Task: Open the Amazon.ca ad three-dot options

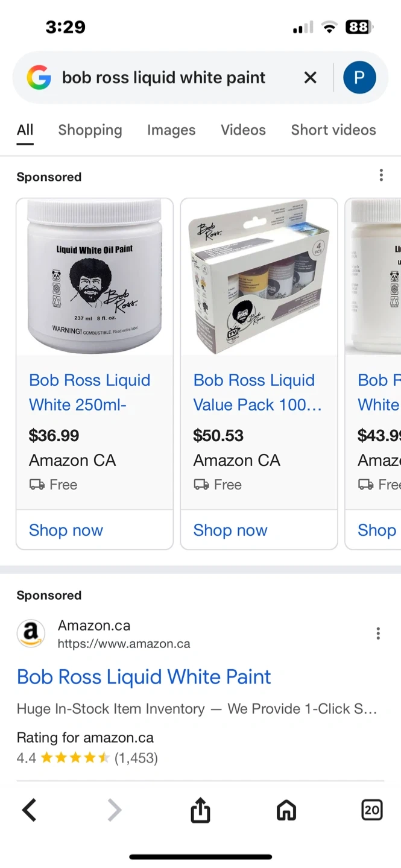Action: tap(378, 634)
